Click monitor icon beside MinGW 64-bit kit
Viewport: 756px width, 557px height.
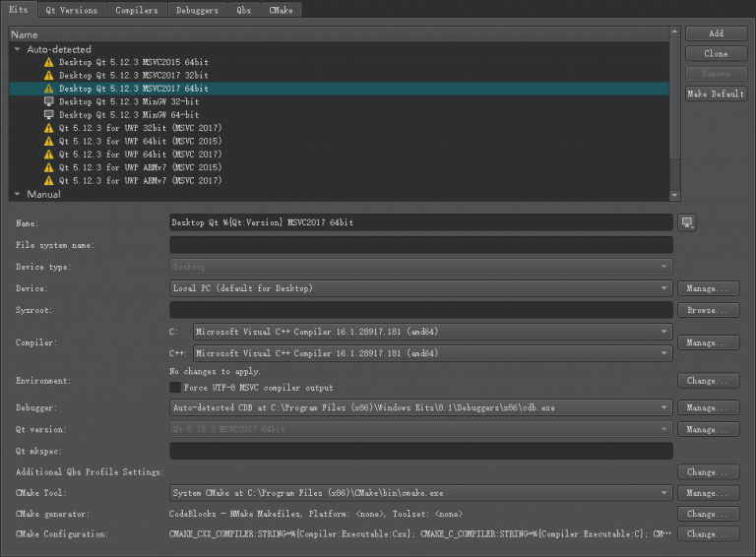click(x=48, y=115)
